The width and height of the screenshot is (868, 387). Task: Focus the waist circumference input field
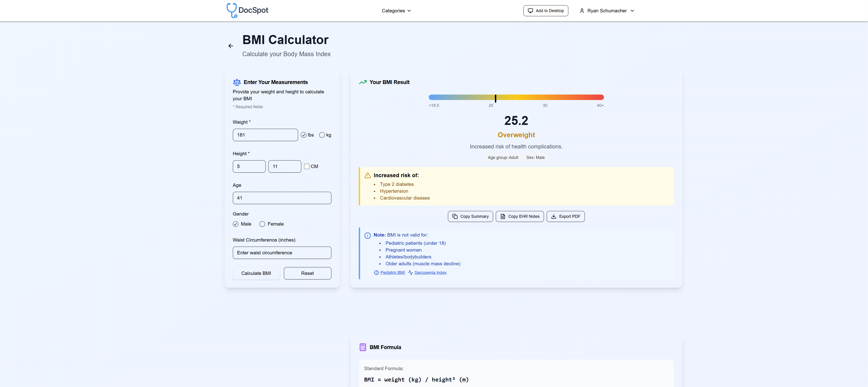click(282, 253)
